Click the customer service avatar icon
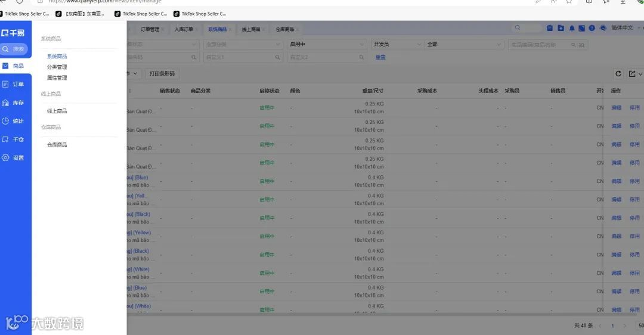The height and width of the screenshot is (335, 644). tap(603, 28)
